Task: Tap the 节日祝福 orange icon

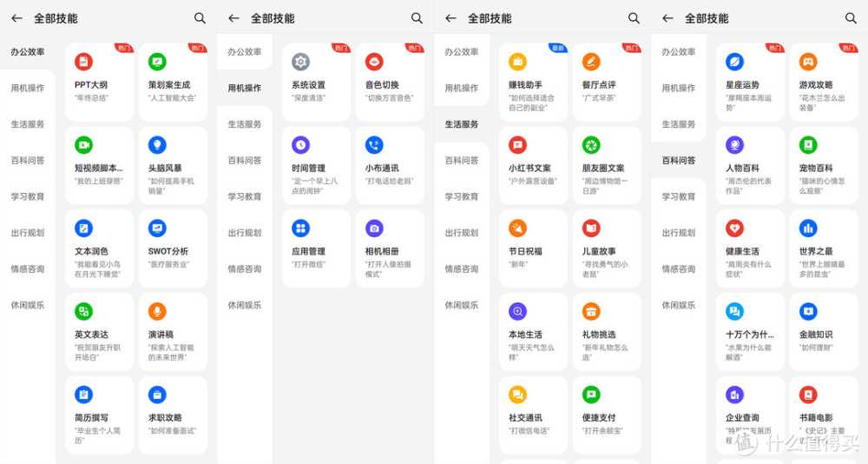Action: pos(517,229)
